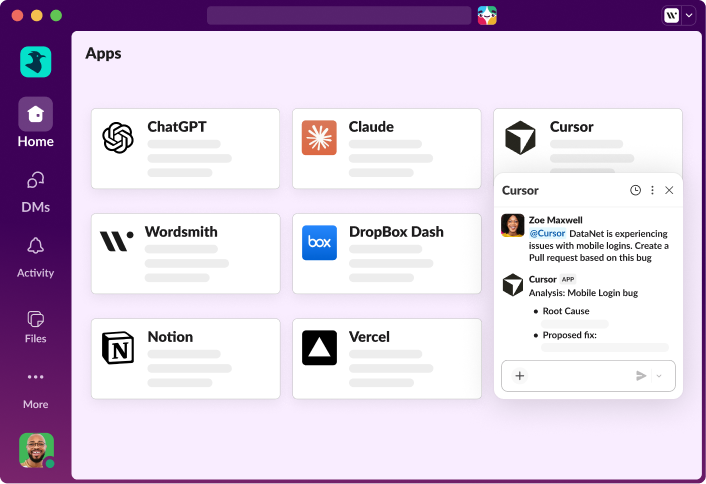Screen dimensions: 706x484
Task: Click the Vercel triangle icon
Action: click(x=319, y=348)
